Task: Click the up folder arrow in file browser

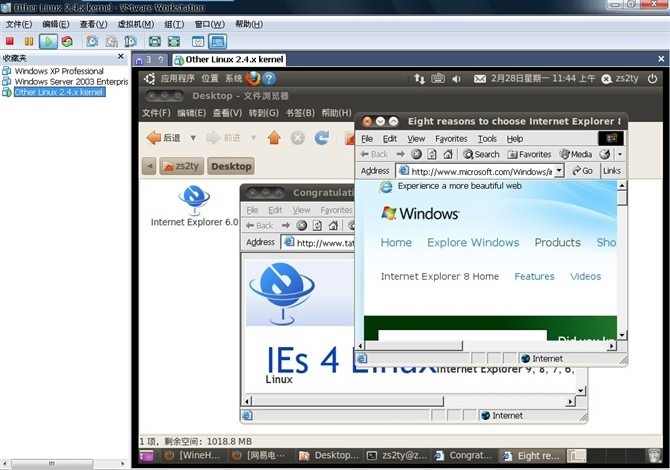Action: 274,138
